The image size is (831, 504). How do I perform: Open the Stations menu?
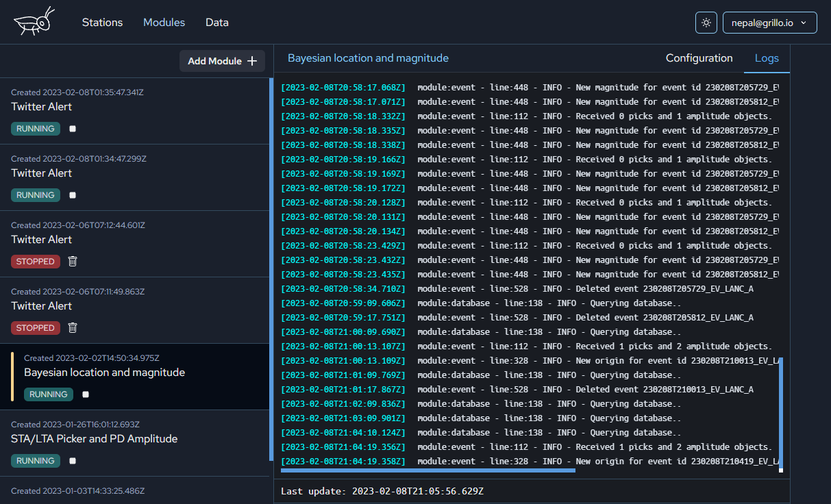(x=102, y=23)
